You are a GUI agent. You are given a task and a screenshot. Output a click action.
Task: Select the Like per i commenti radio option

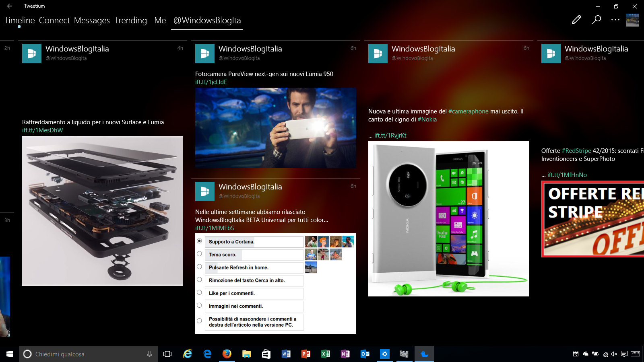[x=199, y=292]
